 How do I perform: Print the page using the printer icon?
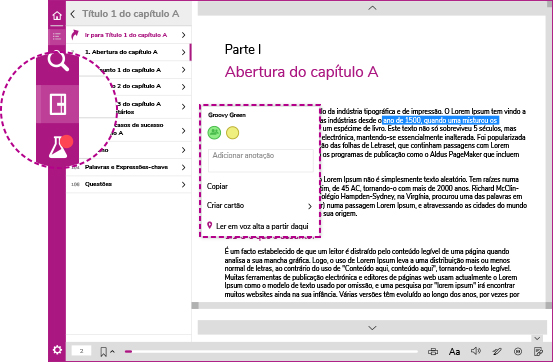[x=433, y=351]
